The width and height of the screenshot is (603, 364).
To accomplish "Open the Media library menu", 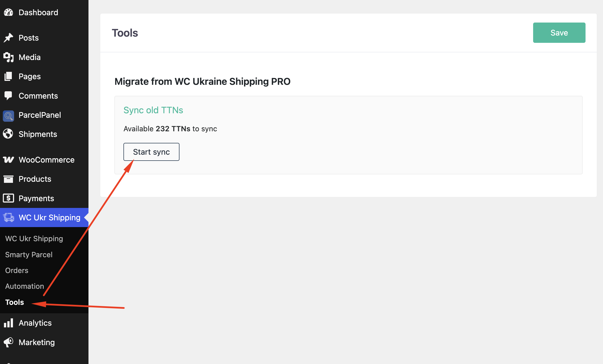I will point(44,57).
